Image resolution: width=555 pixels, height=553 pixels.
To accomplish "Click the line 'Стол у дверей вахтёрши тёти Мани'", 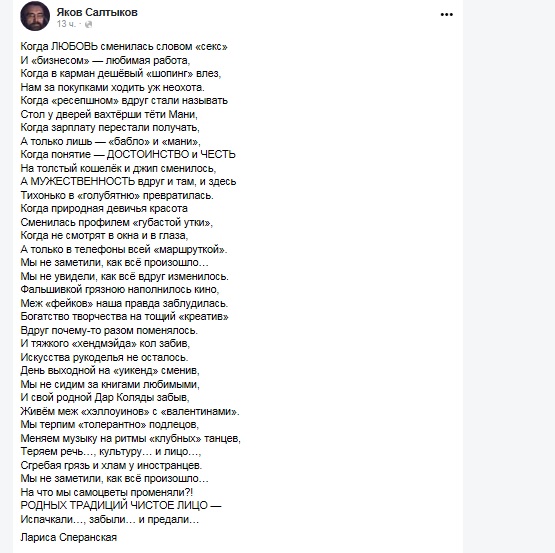I will pos(109,114).
